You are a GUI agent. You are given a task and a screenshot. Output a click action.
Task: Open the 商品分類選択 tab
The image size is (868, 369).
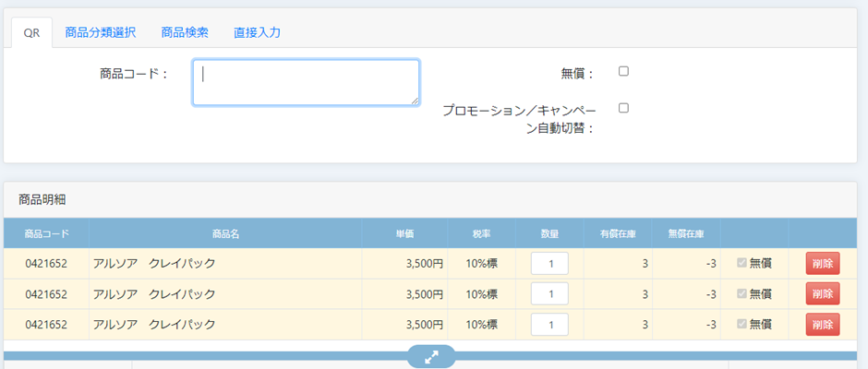(100, 32)
